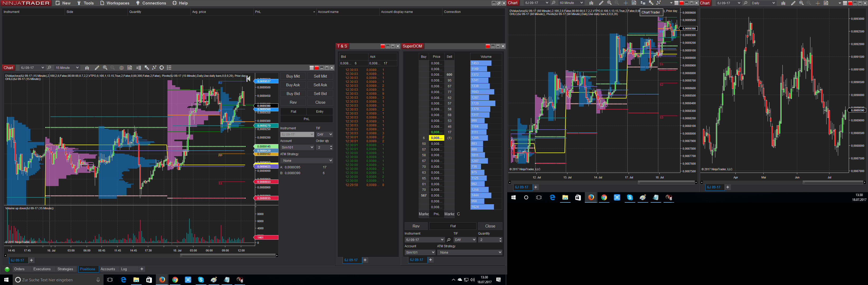This screenshot has width=868, height=285.
Task: Click Windows search box on taskbar
Action: pyautogui.click(x=57, y=280)
